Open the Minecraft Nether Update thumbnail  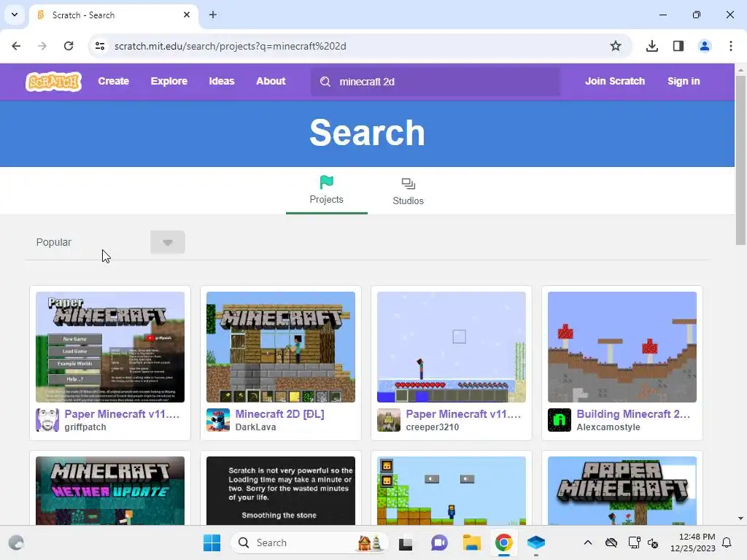(110, 491)
